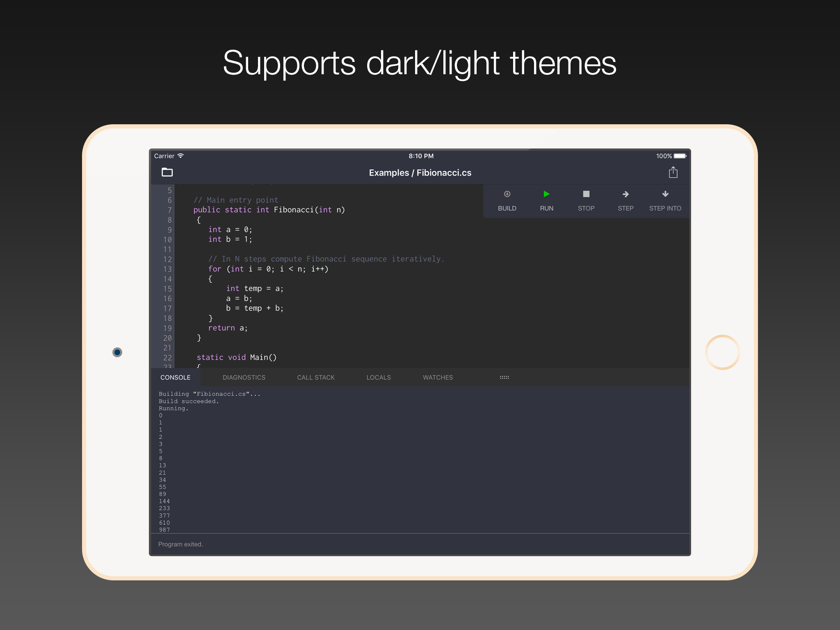Place cursor on the return a; line

click(x=228, y=328)
